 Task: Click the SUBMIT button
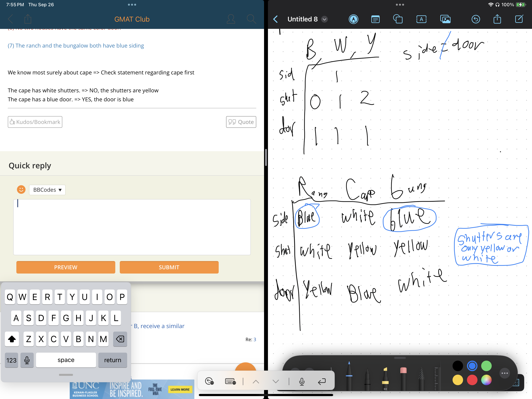pos(169,267)
